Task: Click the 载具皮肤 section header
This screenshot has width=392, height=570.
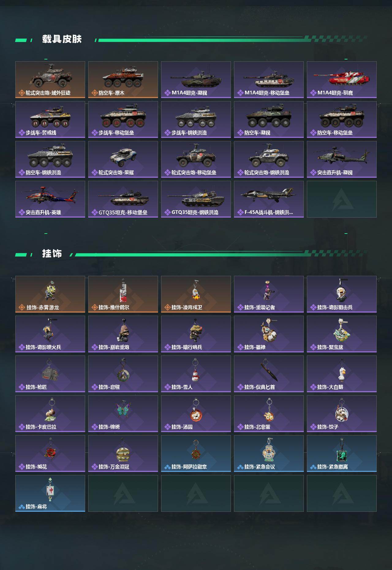Action: [x=62, y=39]
